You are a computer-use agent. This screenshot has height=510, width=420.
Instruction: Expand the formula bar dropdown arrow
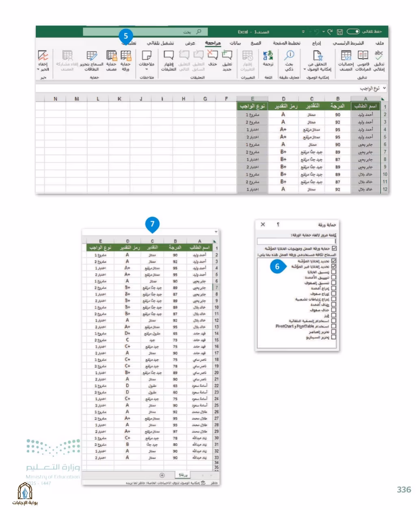tap(384, 88)
